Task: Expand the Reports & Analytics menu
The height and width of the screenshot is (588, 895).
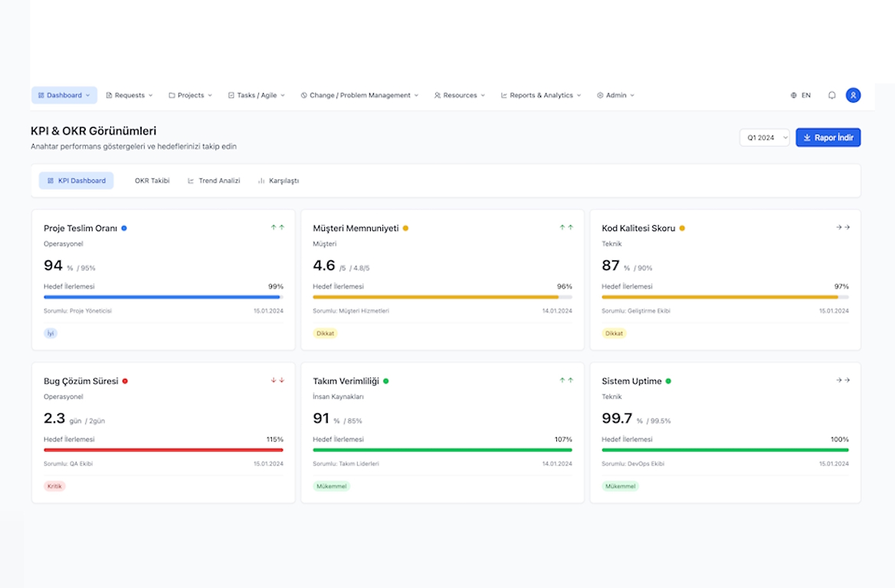Action: coord(541,96)
